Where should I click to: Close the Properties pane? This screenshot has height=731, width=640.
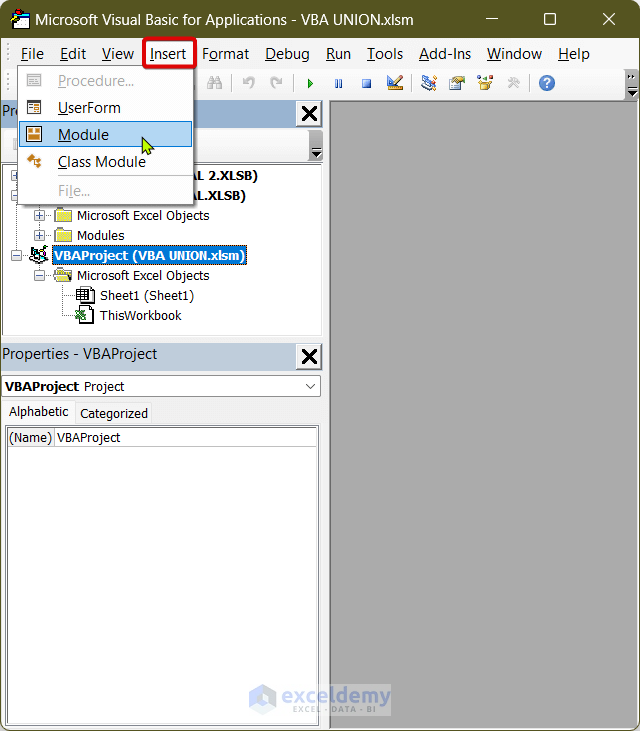tap(309, 357)
